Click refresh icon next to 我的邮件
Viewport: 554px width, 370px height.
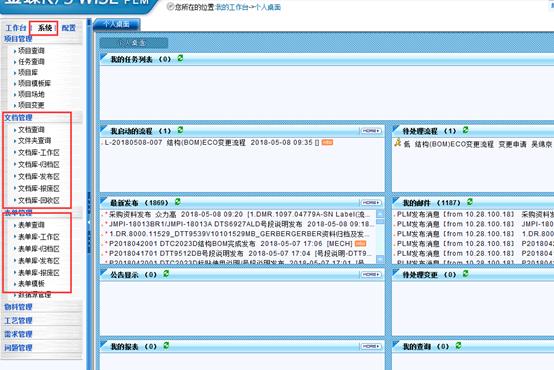pos(470,201)
